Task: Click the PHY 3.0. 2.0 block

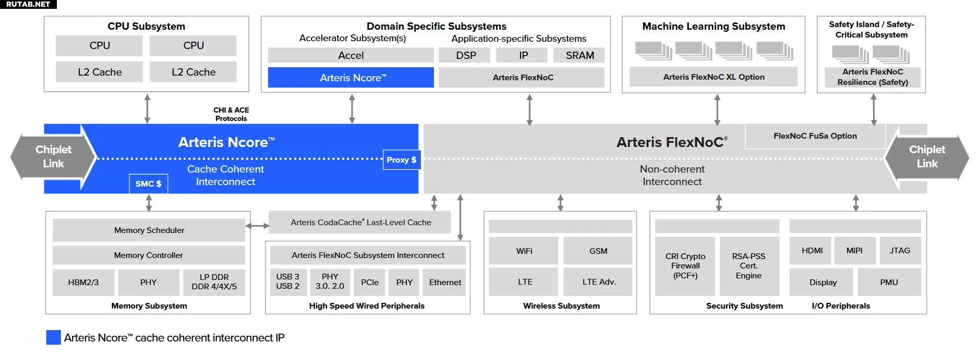Action: tap(330, 282)
